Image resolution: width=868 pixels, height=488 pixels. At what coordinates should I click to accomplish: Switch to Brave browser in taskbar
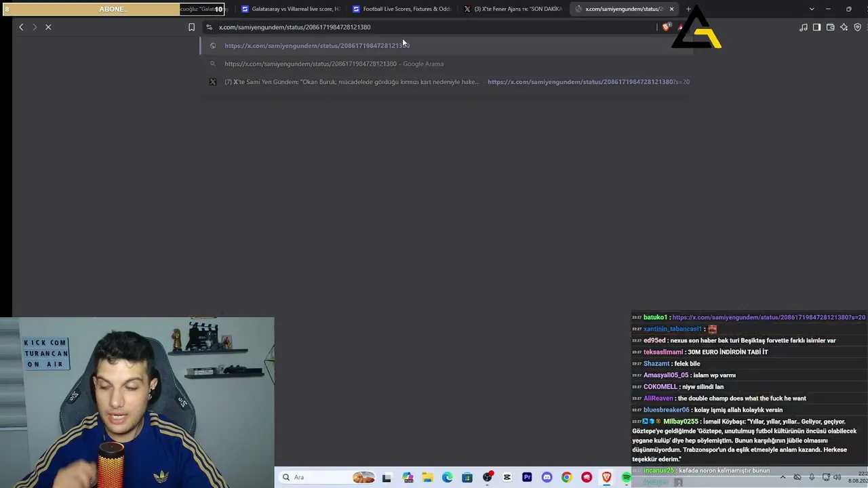[607, 477]
